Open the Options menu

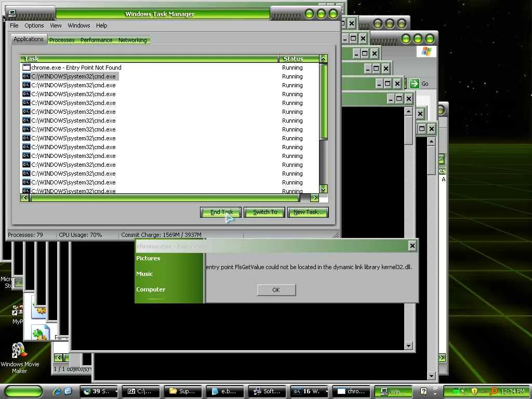(x=34, y=25)
